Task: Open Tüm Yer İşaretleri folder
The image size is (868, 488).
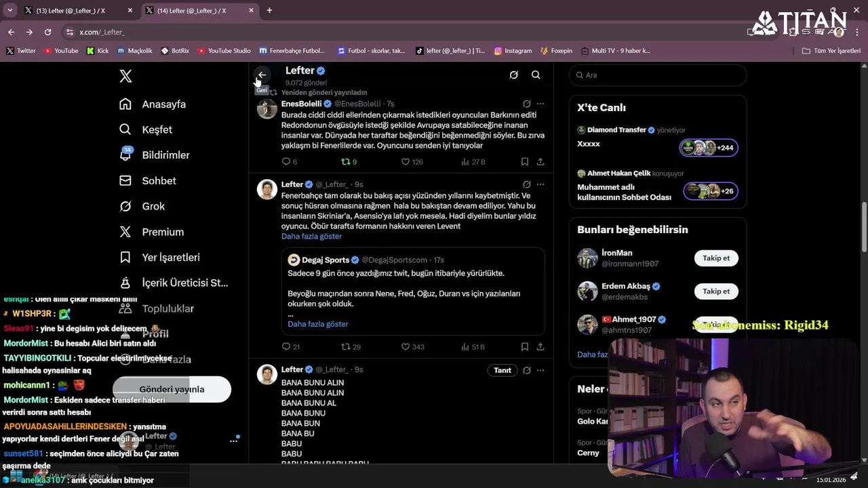Action: click(x=831, y=51)
